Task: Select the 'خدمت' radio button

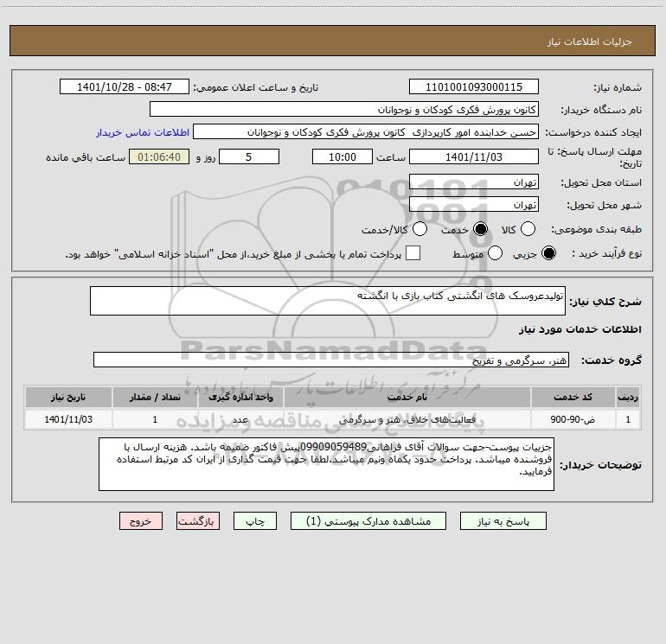Action: click(480, 229)
